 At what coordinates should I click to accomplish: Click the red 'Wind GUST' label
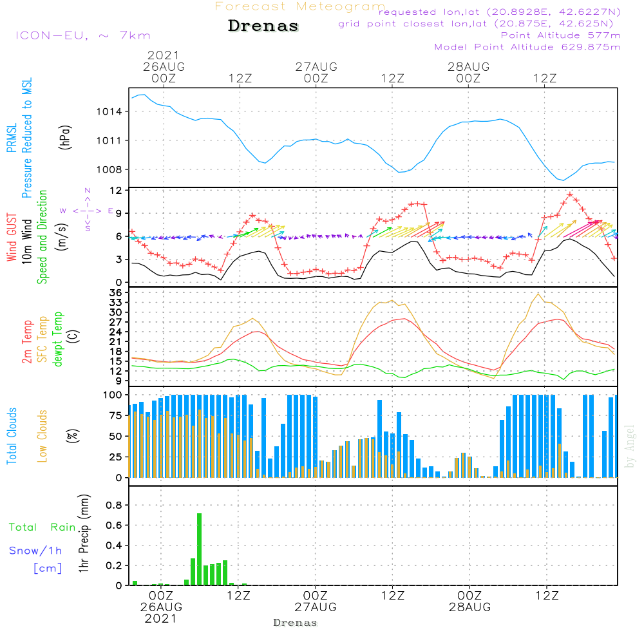[12, 237]
